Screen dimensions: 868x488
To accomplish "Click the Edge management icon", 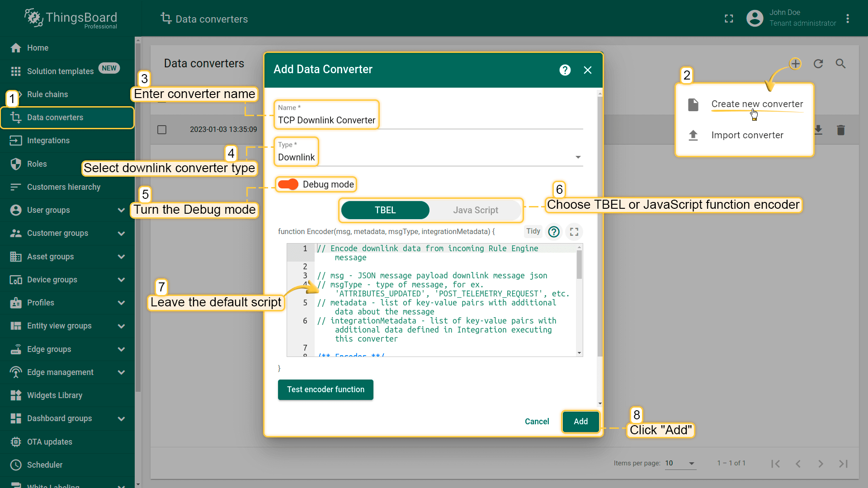I will 16,372.
